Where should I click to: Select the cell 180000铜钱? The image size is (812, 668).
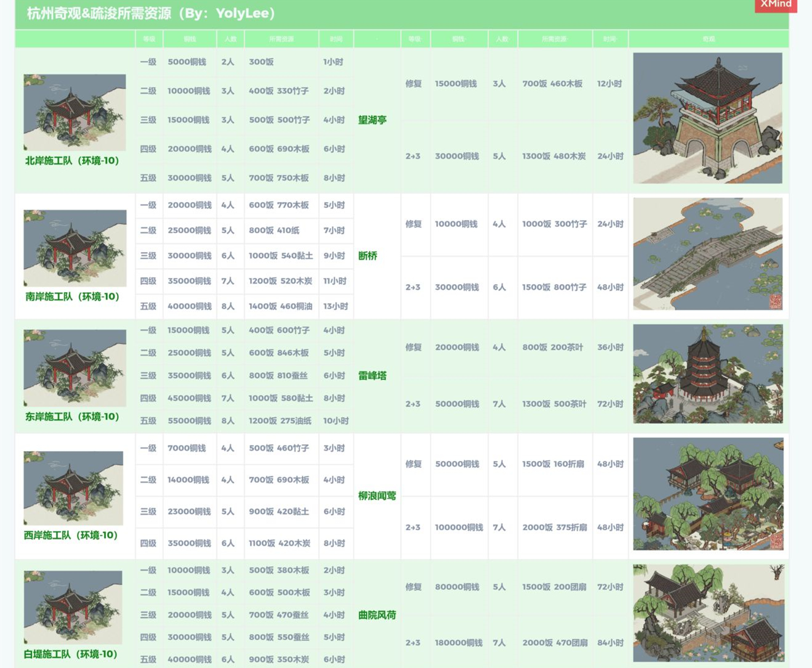(x=458, y=643)
